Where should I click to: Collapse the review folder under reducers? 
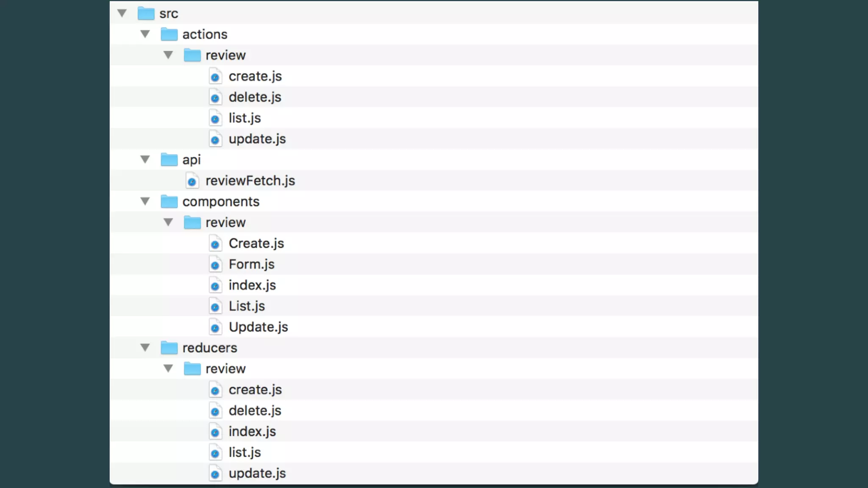168,369
